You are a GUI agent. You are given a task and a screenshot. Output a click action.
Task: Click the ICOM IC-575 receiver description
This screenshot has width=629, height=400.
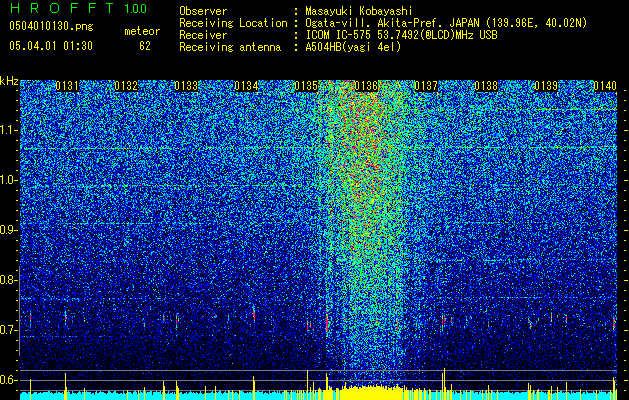[x=401, y=35]
